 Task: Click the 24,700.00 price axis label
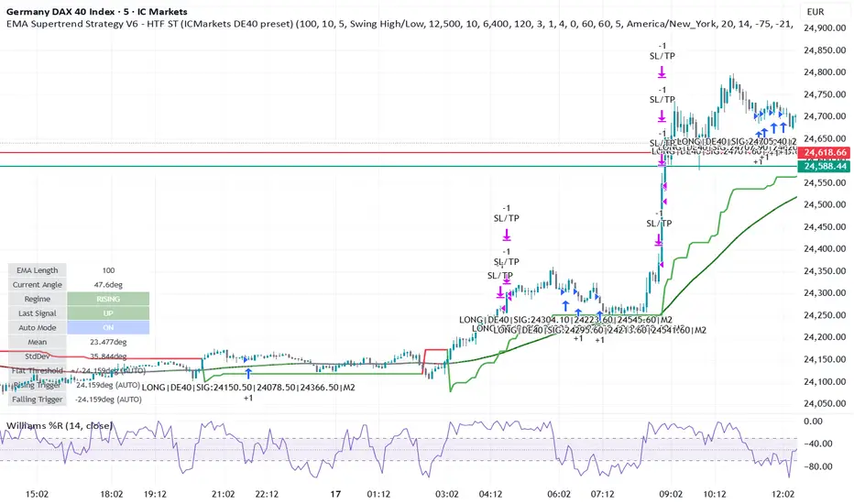[x=825, y=116]
